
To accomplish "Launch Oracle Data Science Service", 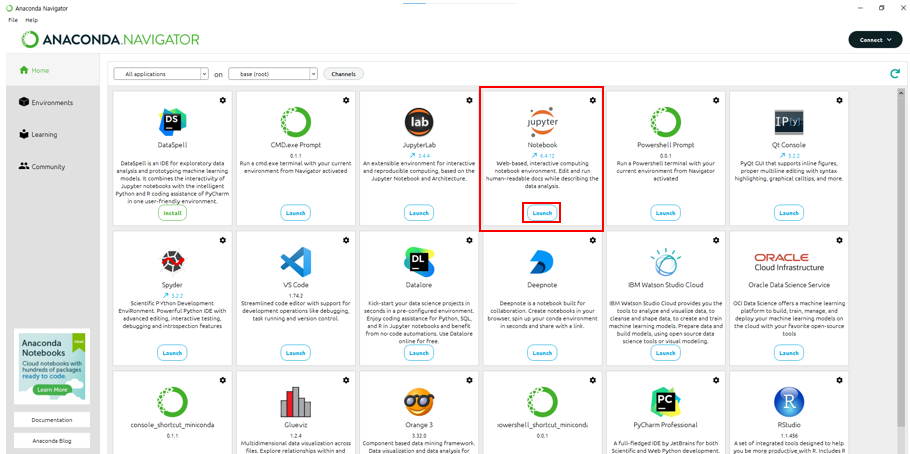I will (789, 352).
